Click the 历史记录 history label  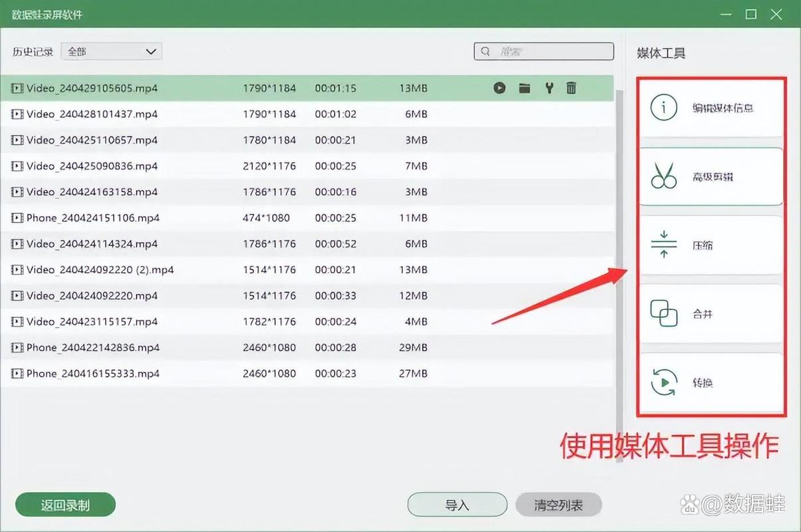point(32,51)
